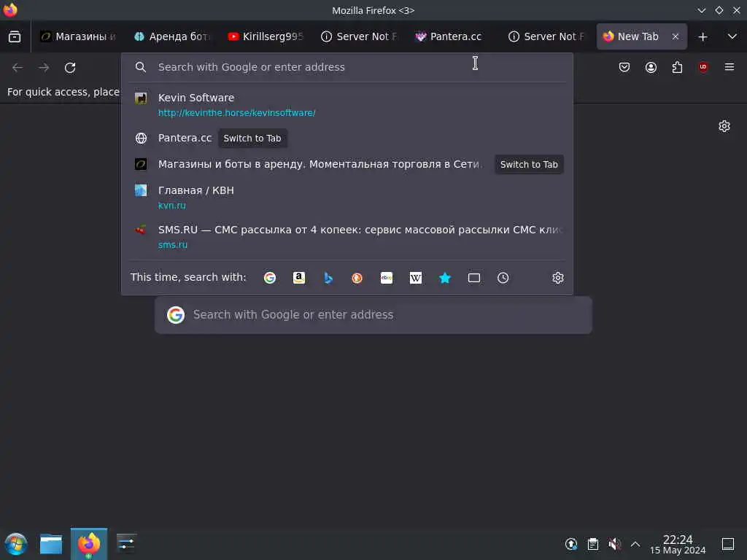Click Firefox icon in taskbar

tap(89, 544)
